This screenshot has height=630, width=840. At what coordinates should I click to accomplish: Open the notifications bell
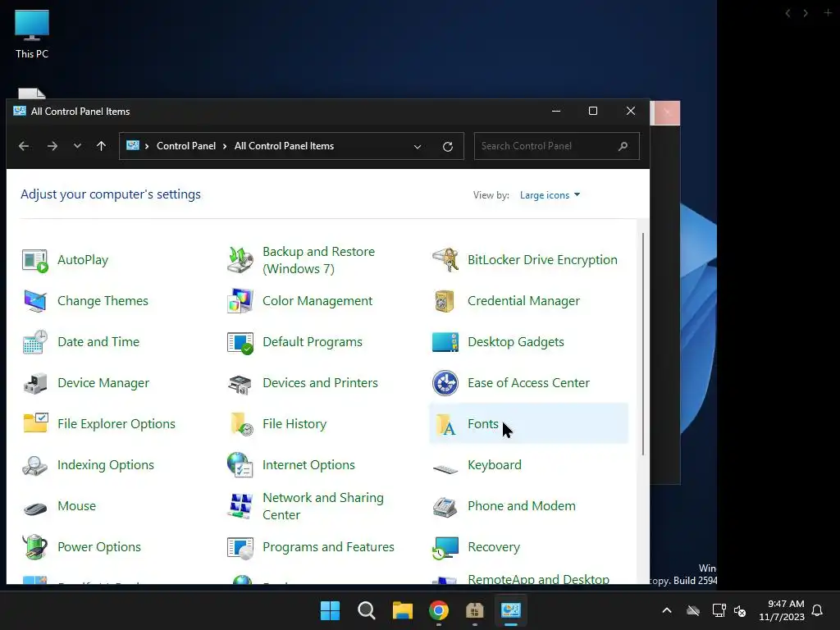click(x=817, y=610)
